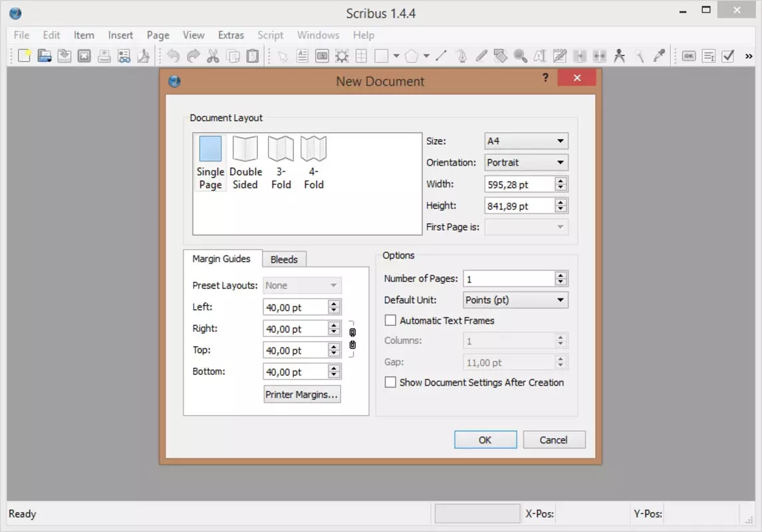Click the Number of Pages field

(509, 279)
